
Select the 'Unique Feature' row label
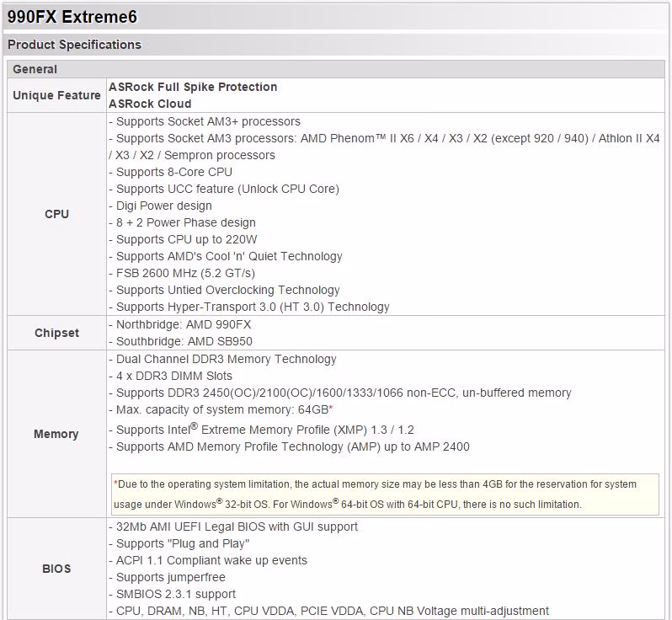point(56,95)
